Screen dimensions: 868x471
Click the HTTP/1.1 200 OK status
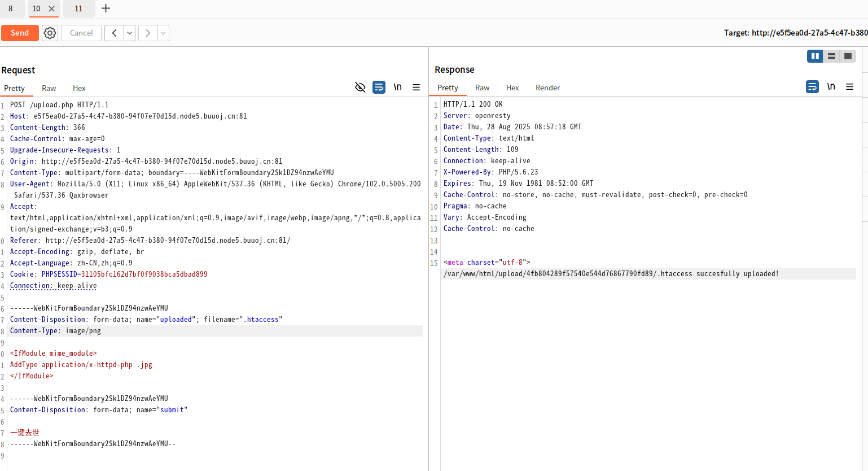(x=473, y=104)
